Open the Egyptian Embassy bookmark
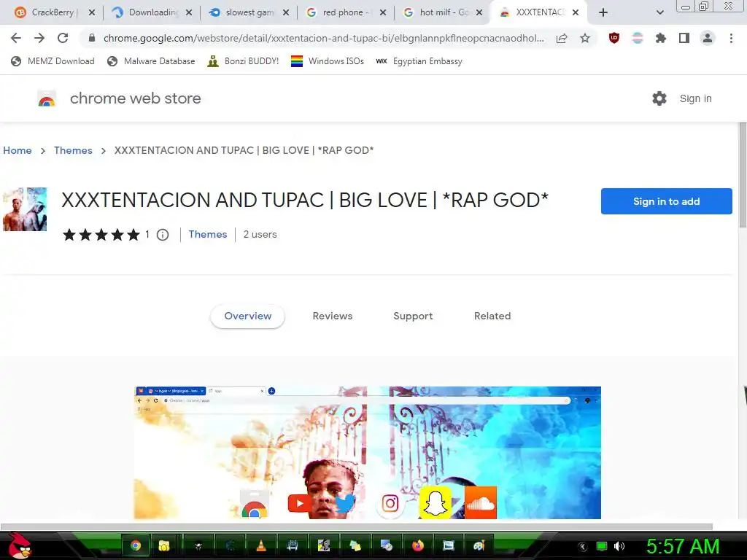Image resolution: width=747 pixels, height=560 pixels. pos(419,61)
